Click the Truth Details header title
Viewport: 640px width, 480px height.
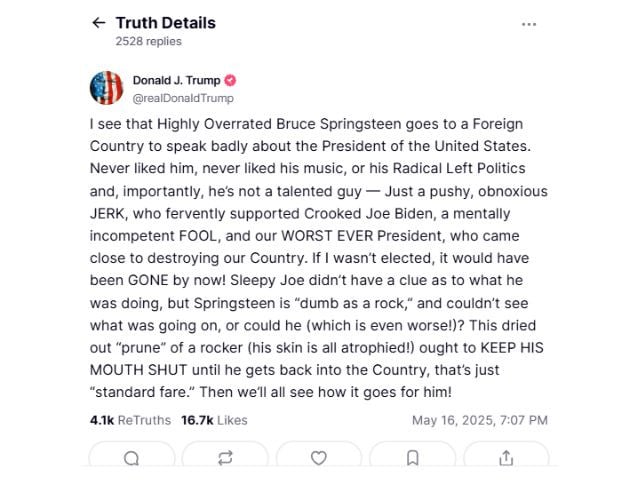tap(165, 23)
